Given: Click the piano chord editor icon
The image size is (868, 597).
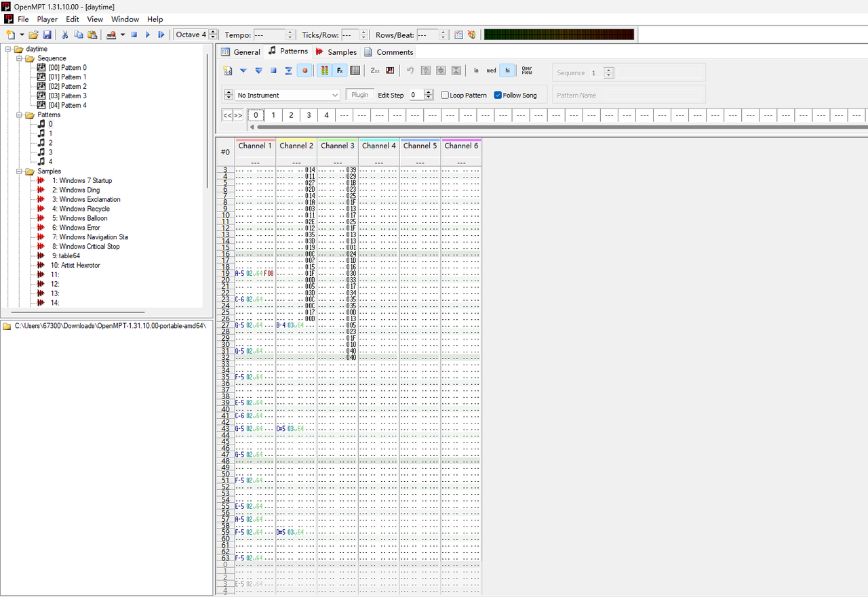Looking at the screenshot, I should click(x=390, y=70).
